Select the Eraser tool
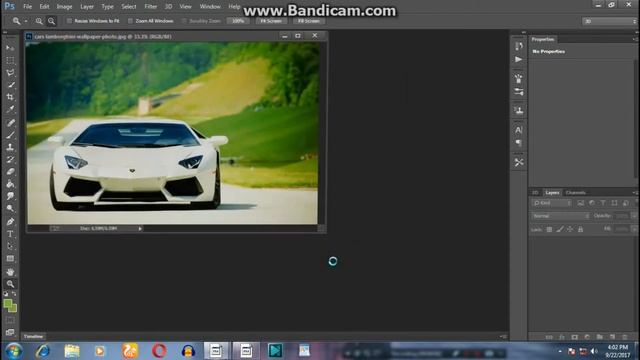The image size is (640, 360). pos(10,172)
